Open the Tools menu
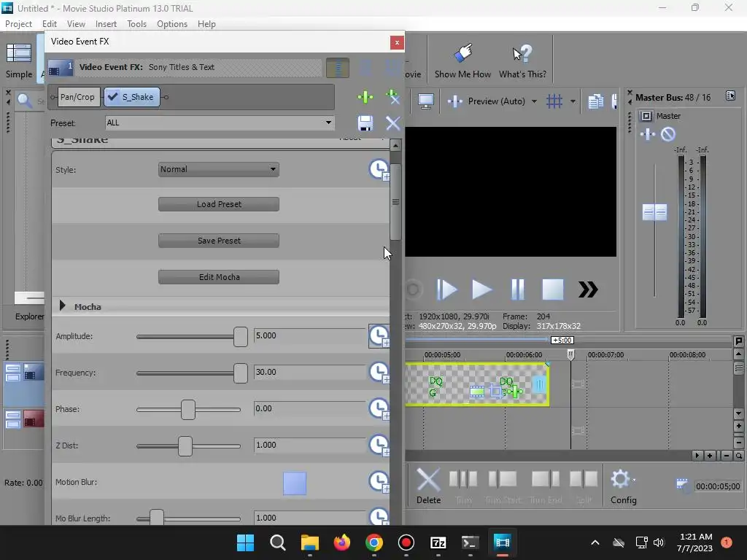The image size is (747, 560). [136, 24]
